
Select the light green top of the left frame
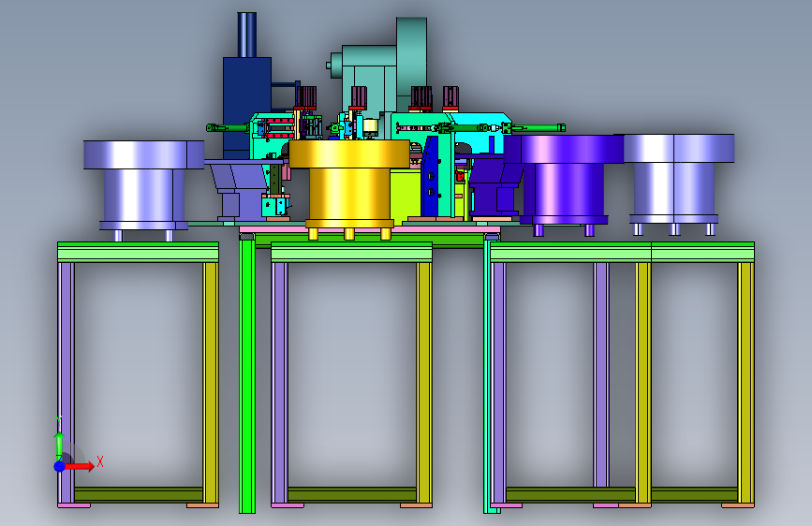pos(138,252)
